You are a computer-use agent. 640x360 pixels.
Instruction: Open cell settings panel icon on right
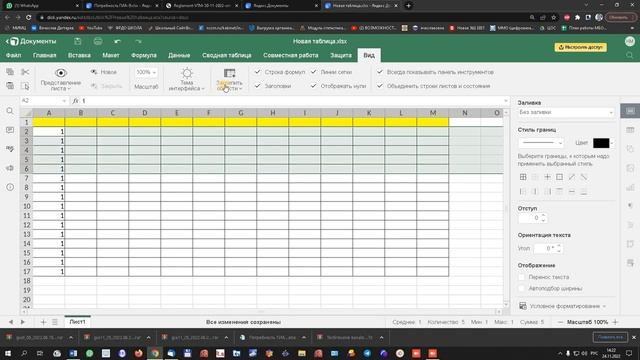(x=630, y=111)
